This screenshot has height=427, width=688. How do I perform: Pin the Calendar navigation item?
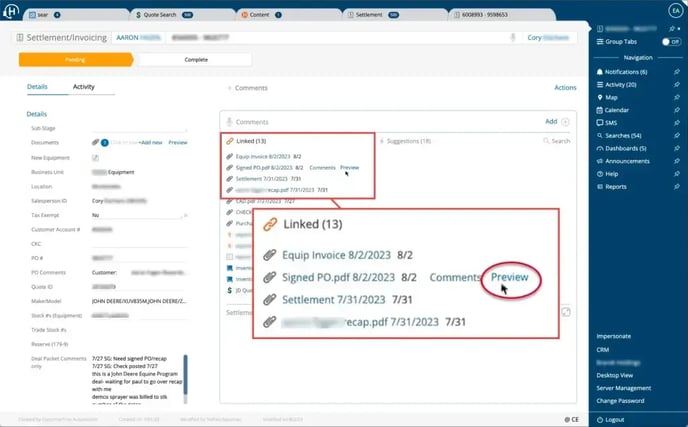(x=678, y=110)
